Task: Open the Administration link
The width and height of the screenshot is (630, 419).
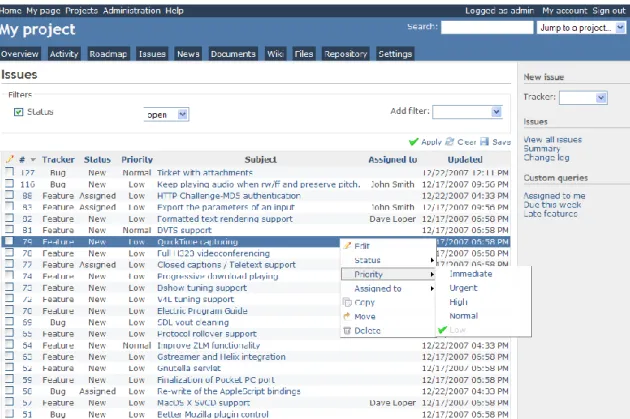Action: tap(132, 11)
